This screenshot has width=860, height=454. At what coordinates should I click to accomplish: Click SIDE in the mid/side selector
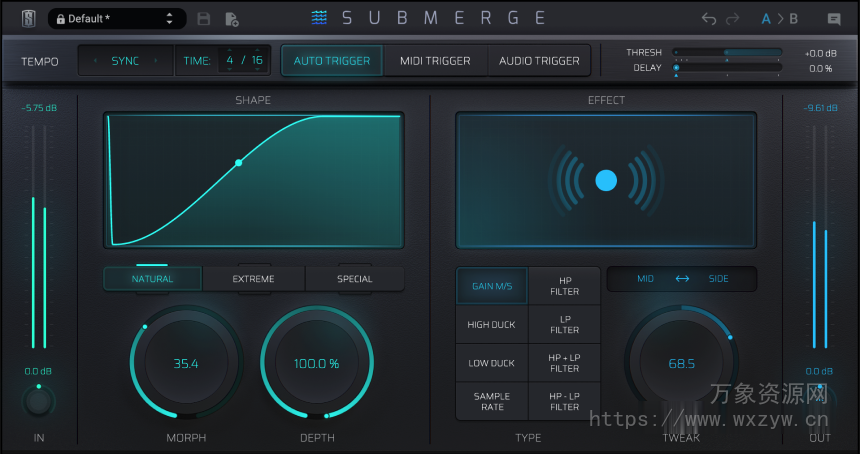pos(718,279)
